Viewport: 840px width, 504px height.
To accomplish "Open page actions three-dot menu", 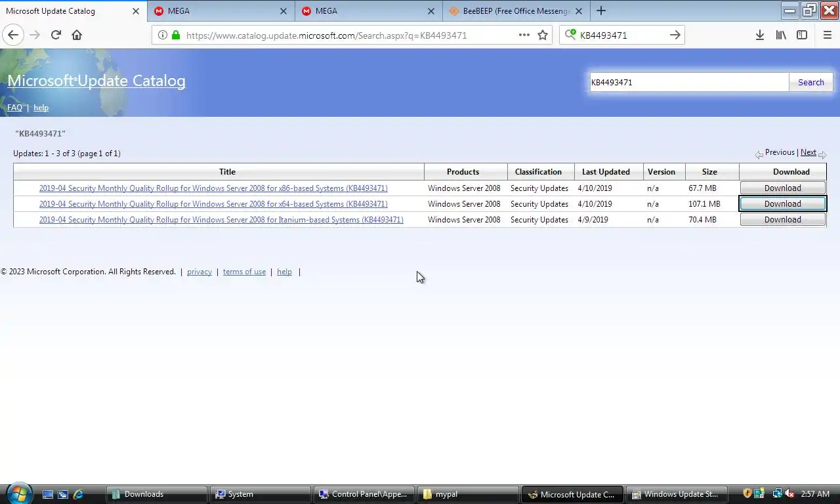I will pos(524,35).
